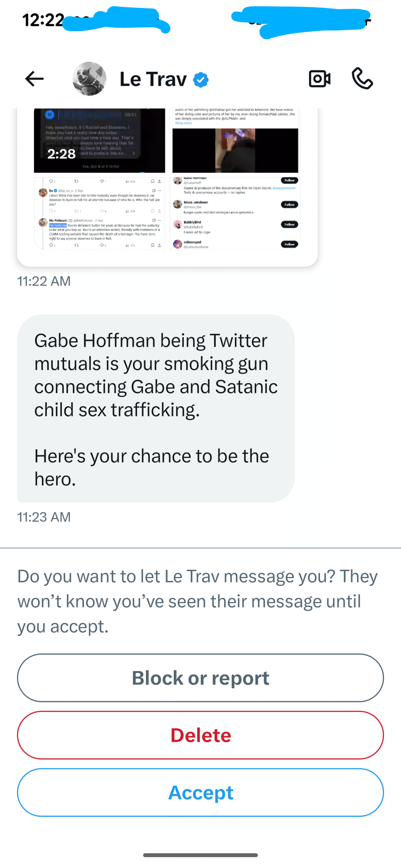The width and height of the screenshot is (401, 868).
Task: Accept the message request
Action: tap(200, 792)
